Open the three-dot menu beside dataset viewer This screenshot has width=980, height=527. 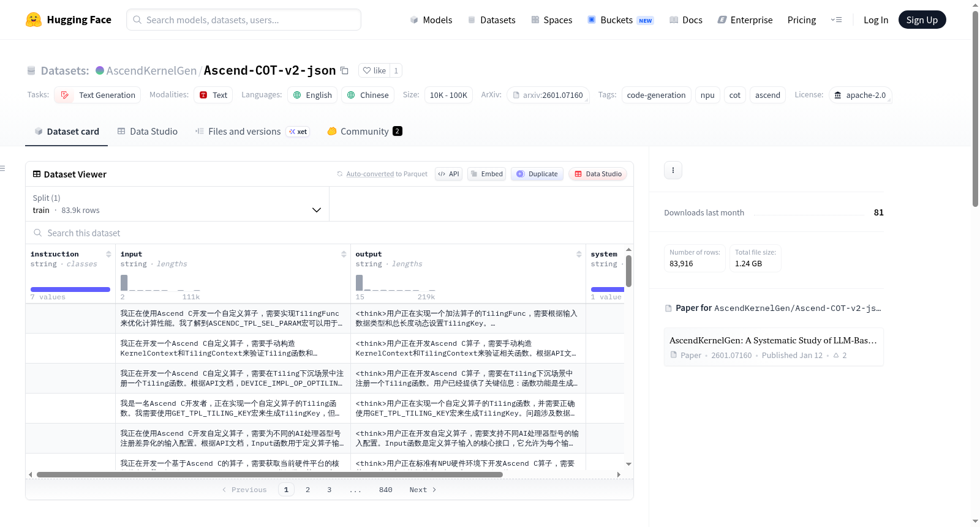[673, 170]
